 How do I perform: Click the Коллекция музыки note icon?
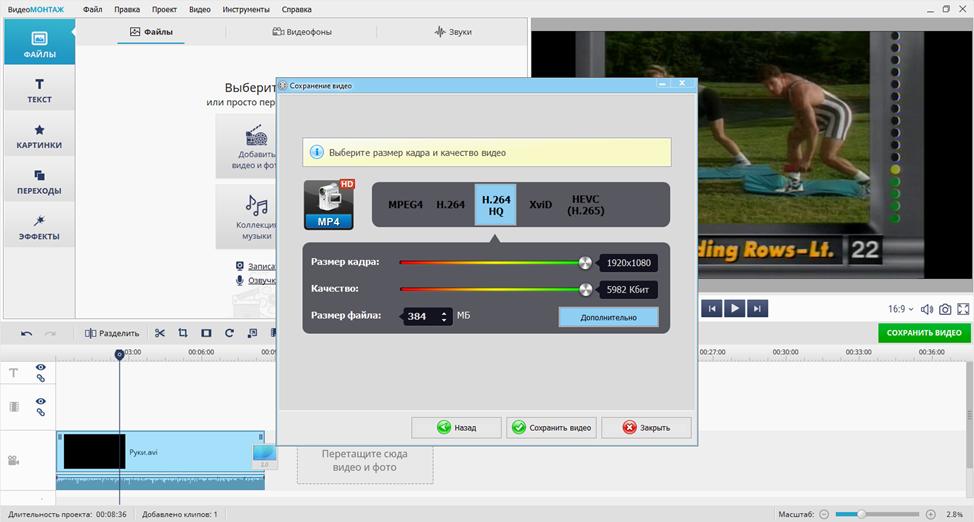click(257, 204)
